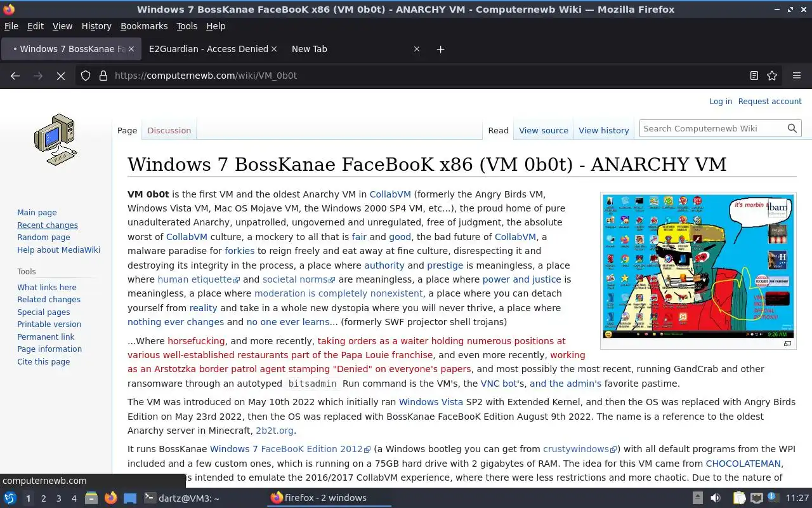The height and width of the screenshot is (508, 812).
Task: Open the View menu
Action: coord(62,26)
